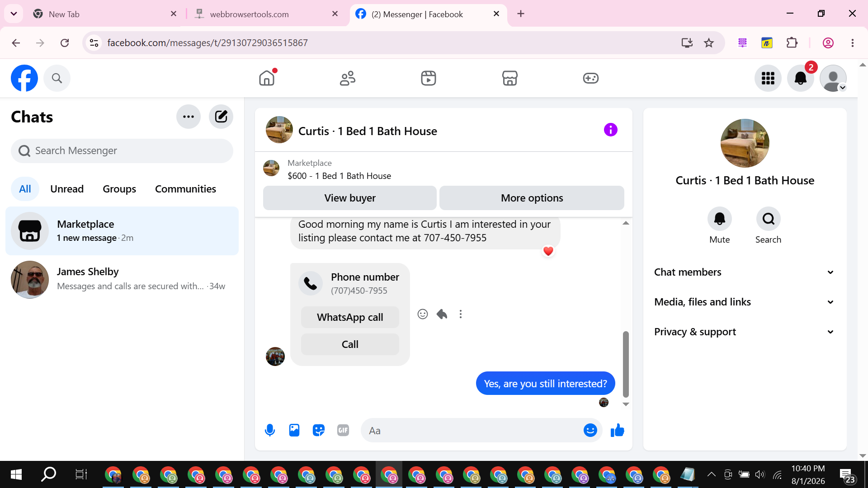The height and width of the screenshot is (488, 868).
Task: Click the View buyer button
Action: click(350, 198)
